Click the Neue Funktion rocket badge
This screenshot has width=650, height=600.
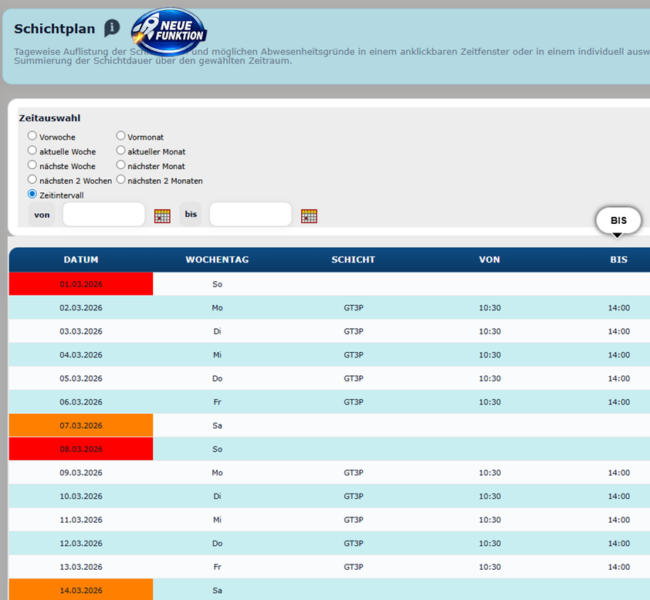click(169, 32)
